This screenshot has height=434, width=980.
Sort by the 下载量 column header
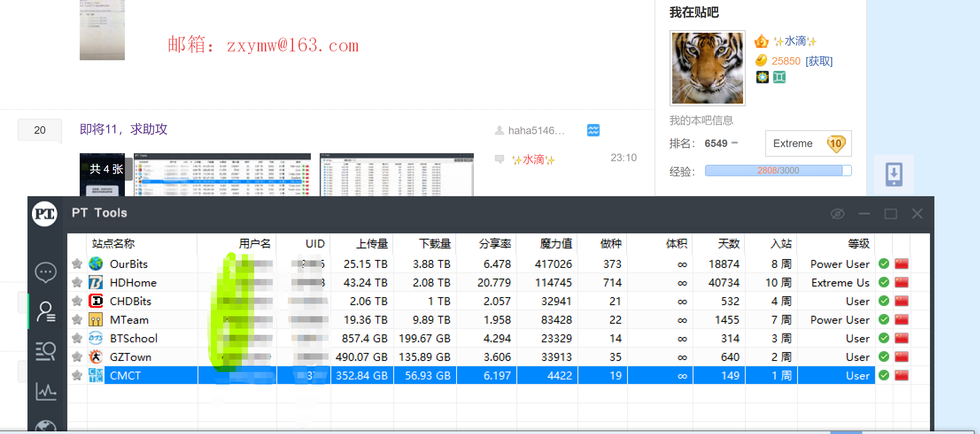tap(425, 244)
